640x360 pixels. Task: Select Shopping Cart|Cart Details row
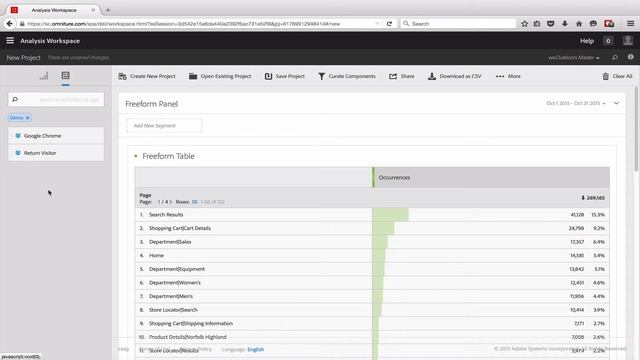(372, 228)
